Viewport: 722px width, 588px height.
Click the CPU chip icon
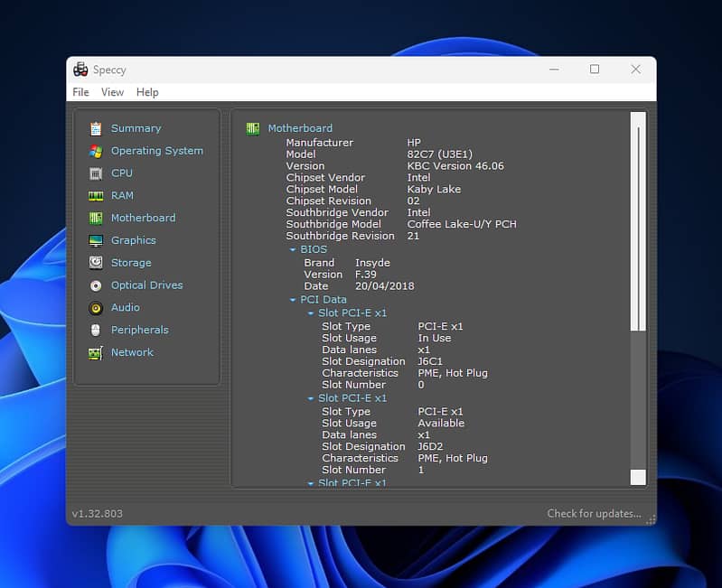click(96, 173)
